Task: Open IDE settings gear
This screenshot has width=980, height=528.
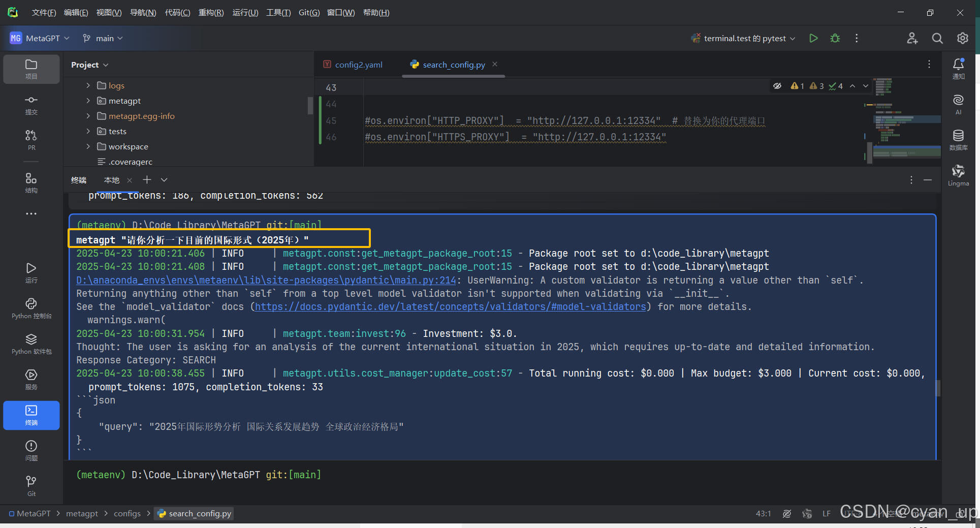Action: (962, 38)
